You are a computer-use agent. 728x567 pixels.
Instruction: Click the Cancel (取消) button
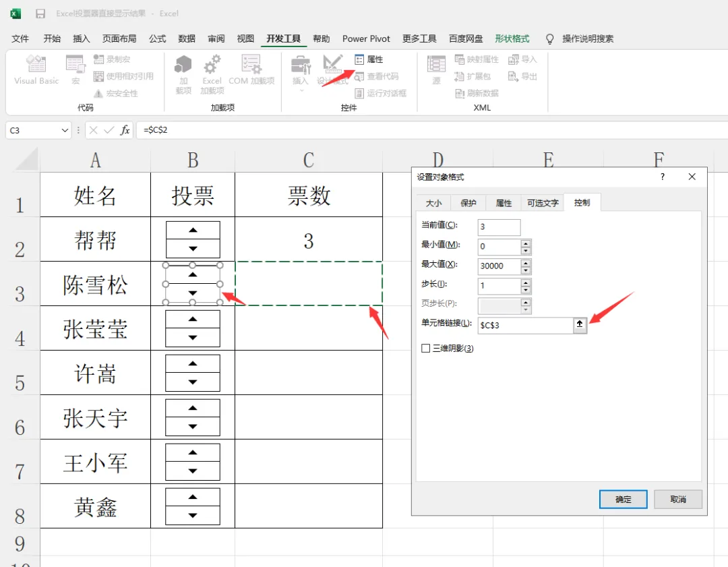[678, 499]
